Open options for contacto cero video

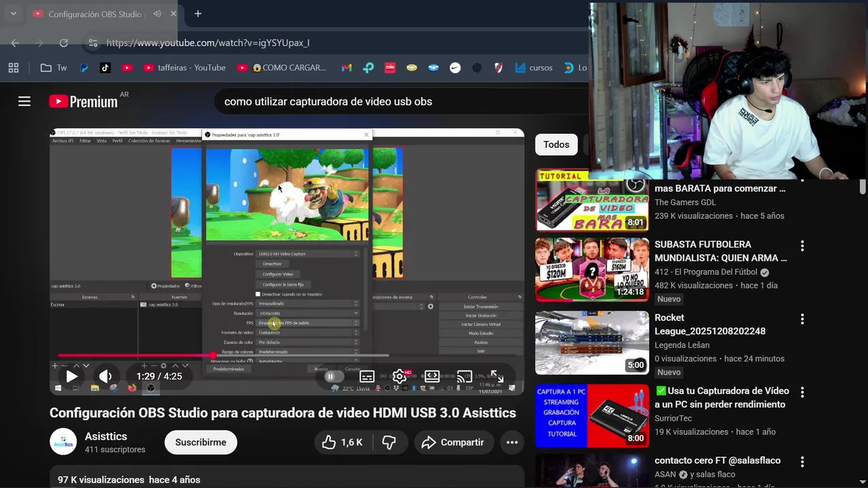802,462
